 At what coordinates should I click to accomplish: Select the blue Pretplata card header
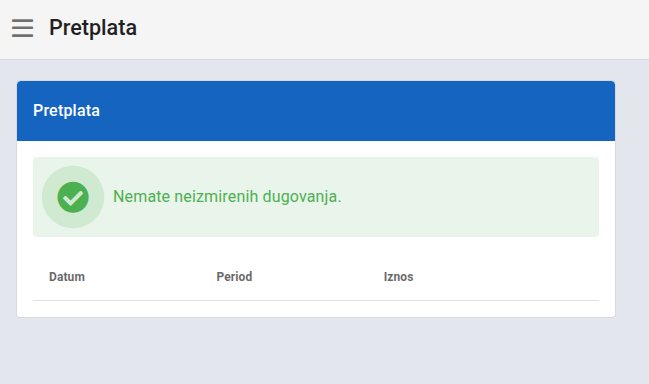(316, 111)
